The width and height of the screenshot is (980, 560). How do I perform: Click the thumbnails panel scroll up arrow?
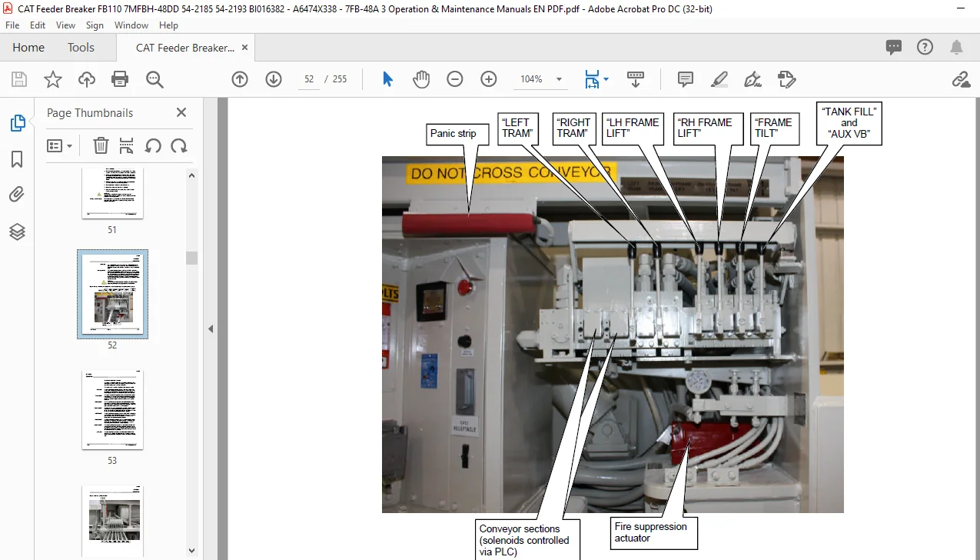[192, 175]
